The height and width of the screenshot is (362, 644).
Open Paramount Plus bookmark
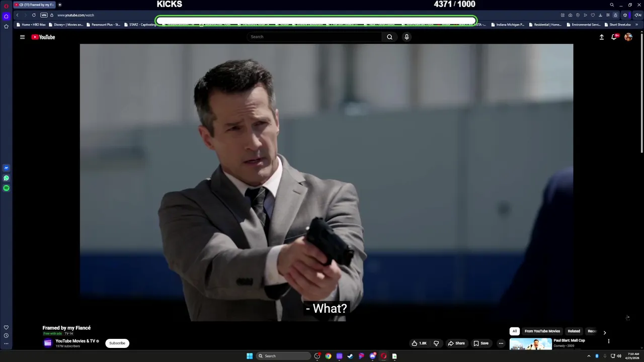point(103,24)
